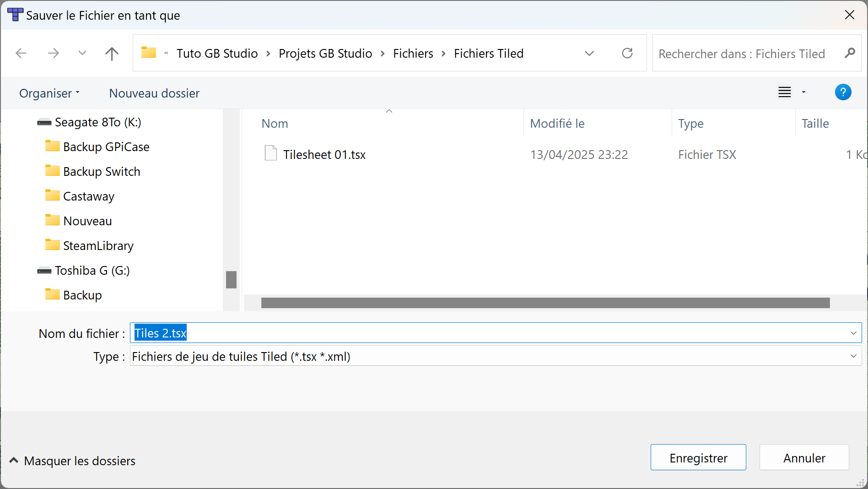This screenshot has height=489, width=868.
Task: Collapse folders with Masquer les dossiers
Action: 72,461
